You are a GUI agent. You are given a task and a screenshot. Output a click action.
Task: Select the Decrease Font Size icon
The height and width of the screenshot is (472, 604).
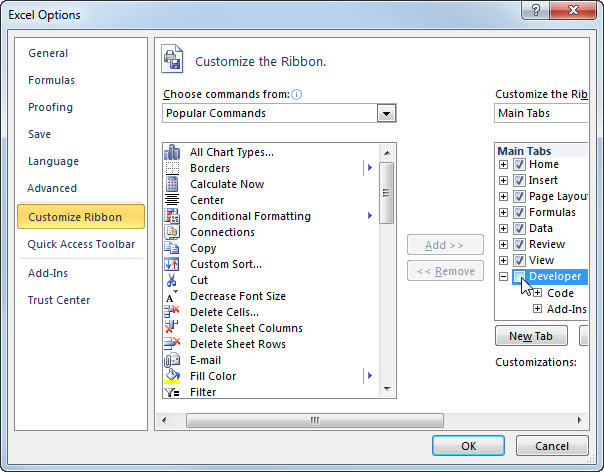[172, 296]
